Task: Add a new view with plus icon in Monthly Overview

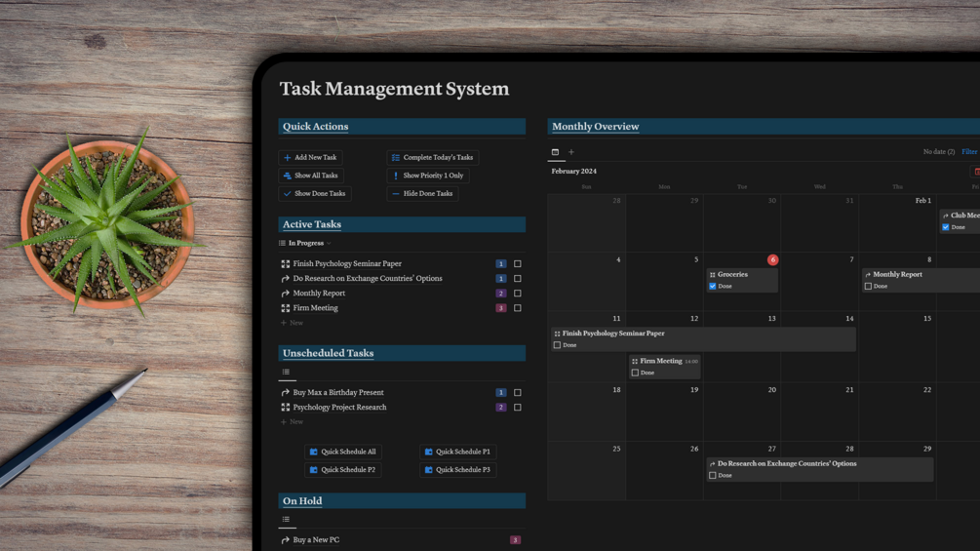Action: 571,152
